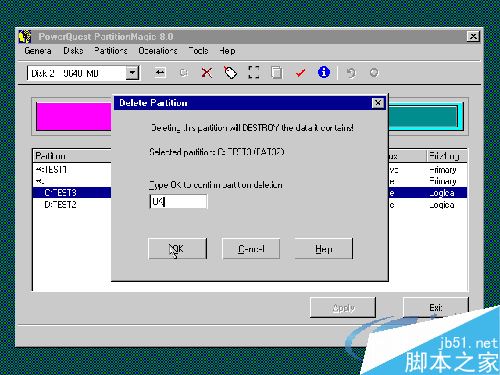Click Cancel in Delete Partition dialog
Image resolution: width=500 pixels, height=375 pixels.
tap(251, 249)
